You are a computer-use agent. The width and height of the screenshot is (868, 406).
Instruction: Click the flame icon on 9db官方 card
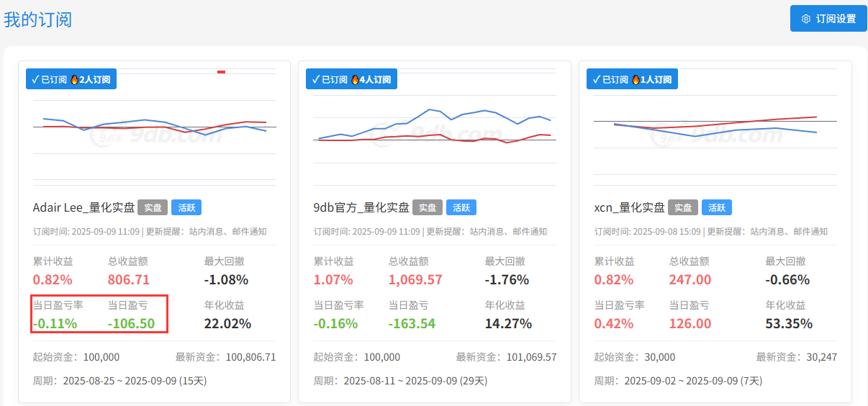click(355, 79)
